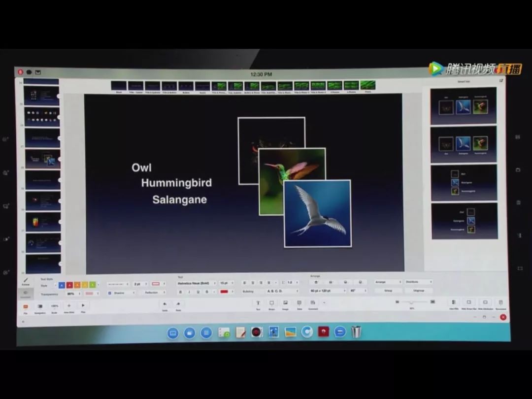This screenshot has width=532, height=399.
Task: Open the chat bubble app in dock
Action: pyautogui.click(x=339, y=332)
